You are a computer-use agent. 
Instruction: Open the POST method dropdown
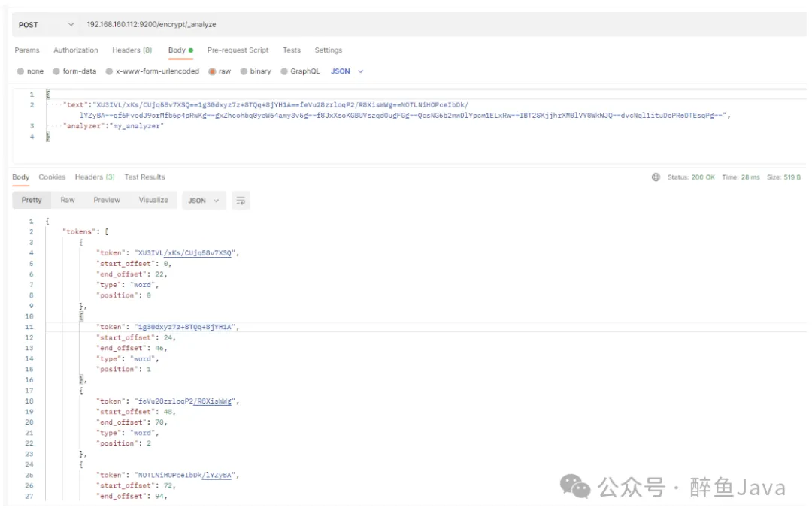46,25
